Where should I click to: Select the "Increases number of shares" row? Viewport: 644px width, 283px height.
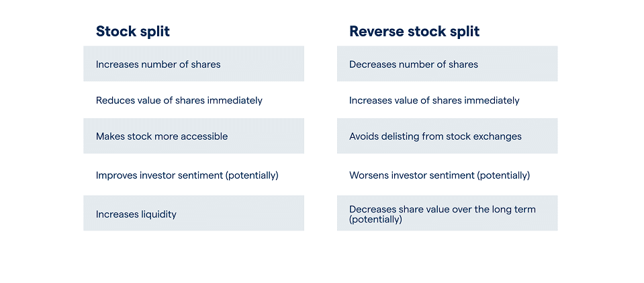coord(193,65)
